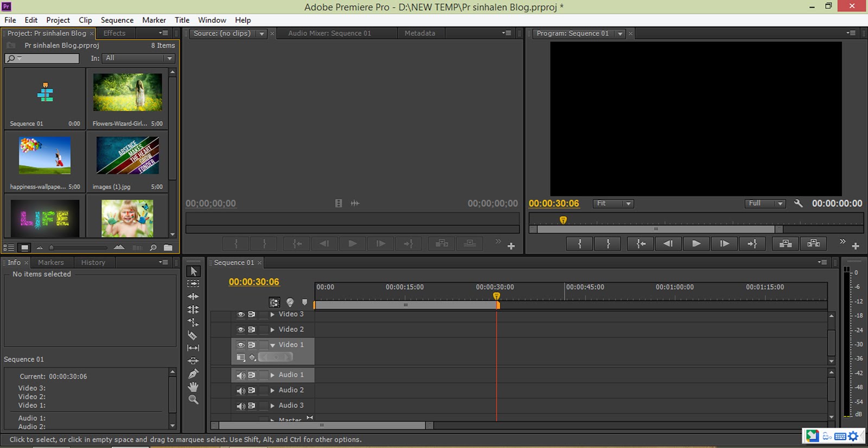Mute Audio 2 track output

[x=241, y=390]
